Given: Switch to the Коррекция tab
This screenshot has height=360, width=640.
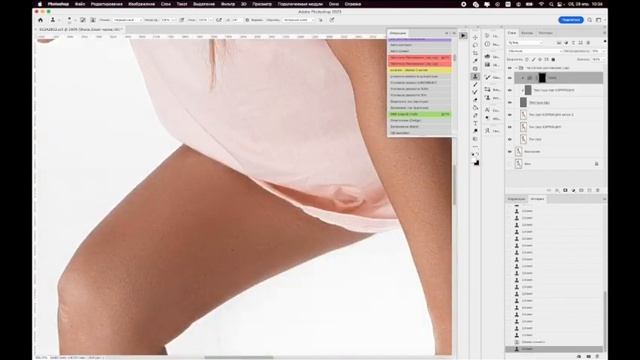Looking at the screenshot, I should pos(516,199).
